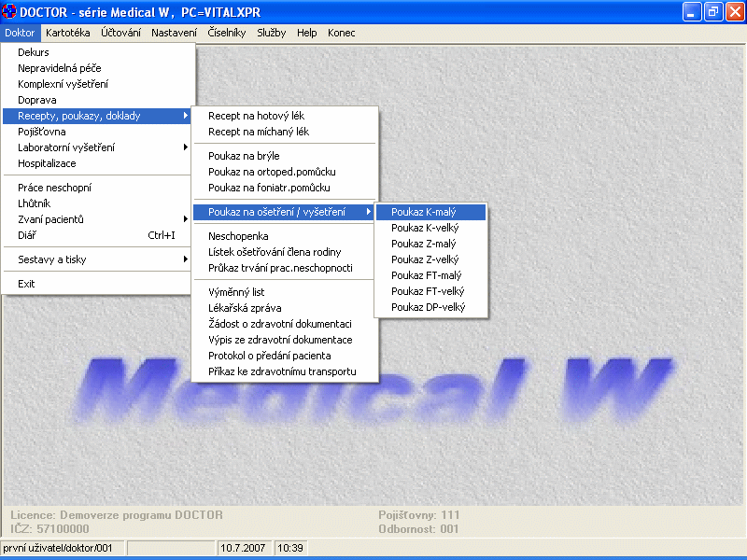This screenshot has width=747, height=560.
Task: Close the DOCTOR window
Action: [x=735, y=12]
